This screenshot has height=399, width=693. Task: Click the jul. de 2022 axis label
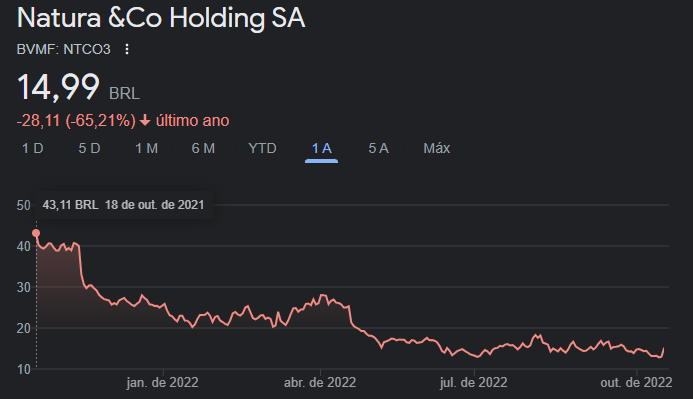(x=474, y=382)
